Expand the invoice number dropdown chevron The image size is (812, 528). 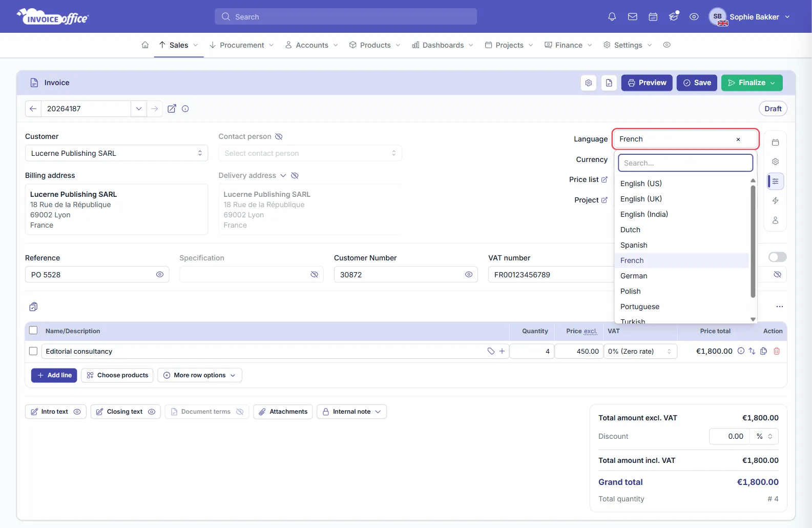139,109
